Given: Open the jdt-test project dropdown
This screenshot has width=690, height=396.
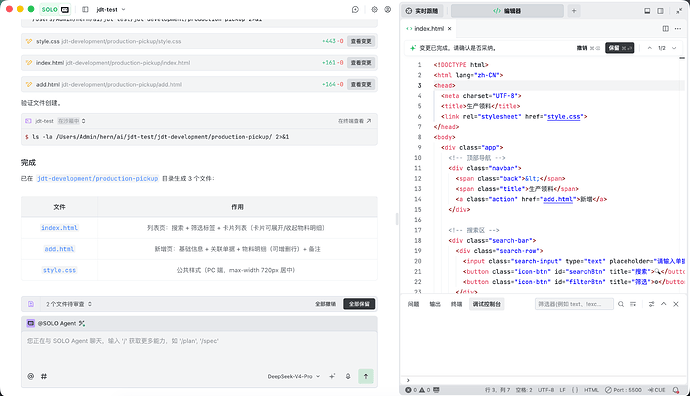Looking at the screenshot, I should [x=111, y=9].
